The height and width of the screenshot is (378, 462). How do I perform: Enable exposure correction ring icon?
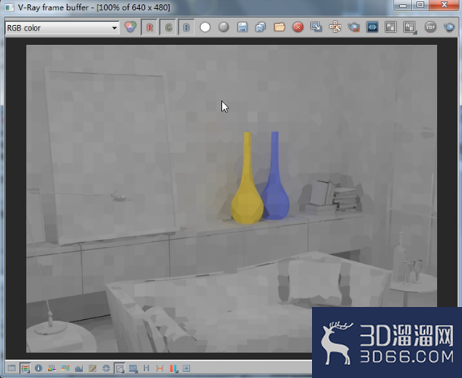[x=106, y=368]
